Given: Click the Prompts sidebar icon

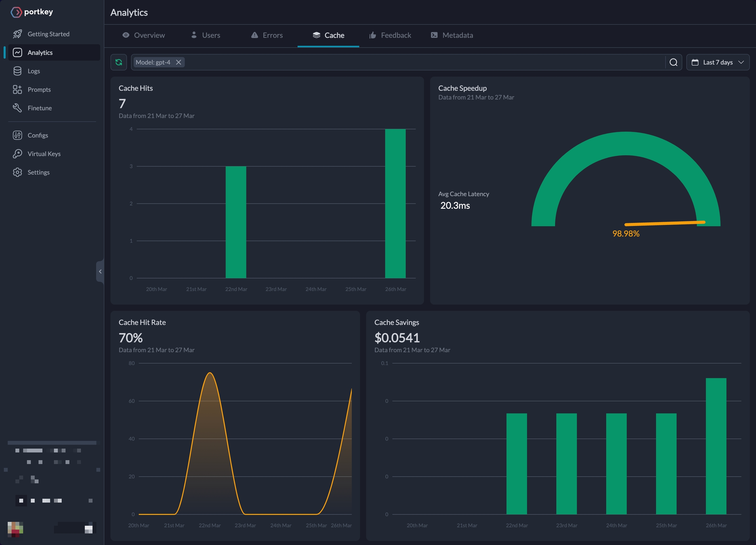Looking at the screenshot, I should (x=17, y=89).
